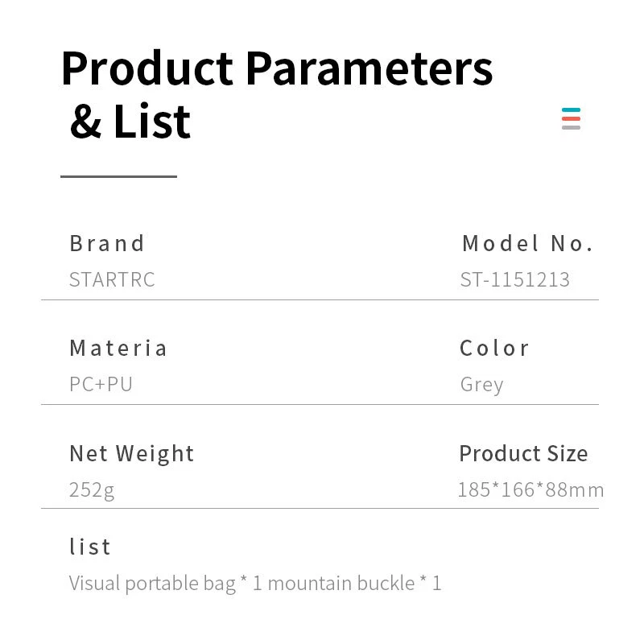Click the short underline below the heading
The height and width of the screenshot is (644, 644).
coord(118,175)
